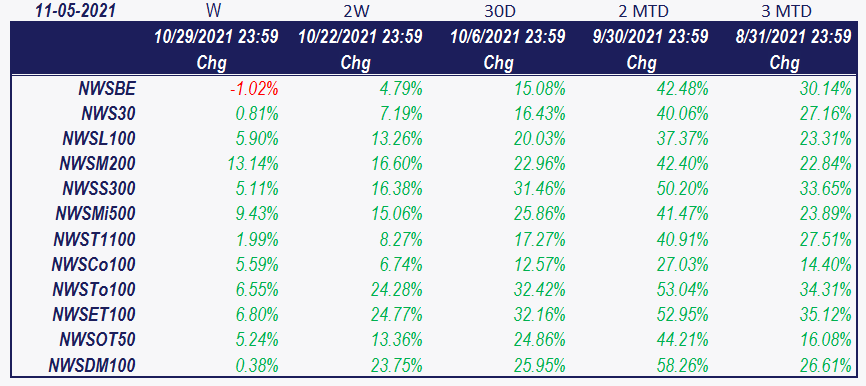Click the NWSET100 2W value 24.77%
866x386 pixels.
(x=397, y=315)
